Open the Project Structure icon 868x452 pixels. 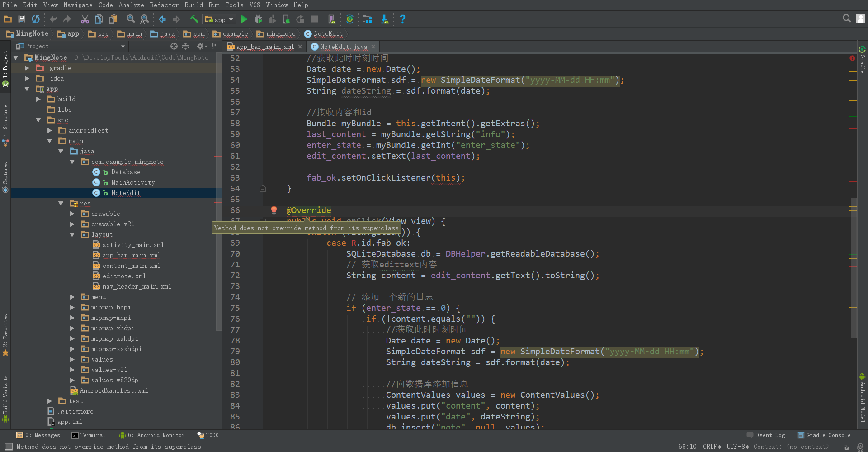367,19
